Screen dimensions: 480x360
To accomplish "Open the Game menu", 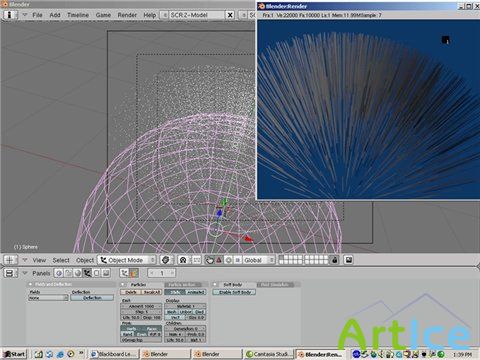I will (x=103, y=15).
